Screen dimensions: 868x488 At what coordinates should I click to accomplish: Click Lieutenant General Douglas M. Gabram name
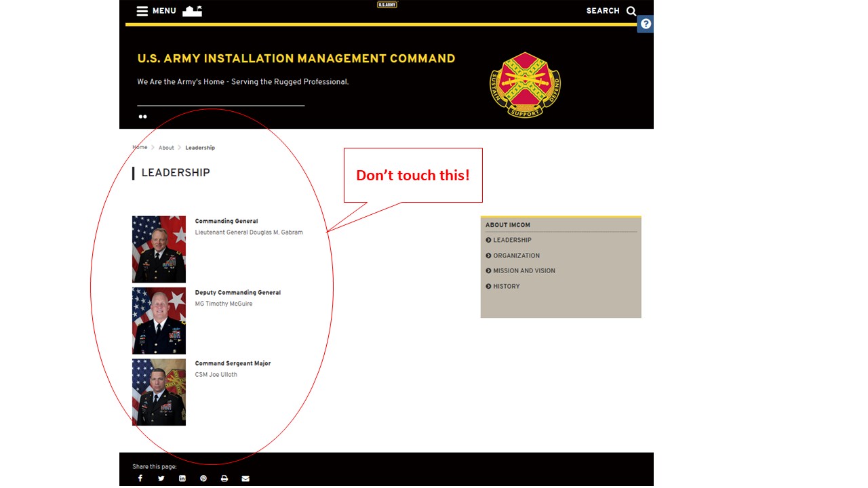pyautogui.click(x=249, y=232)
